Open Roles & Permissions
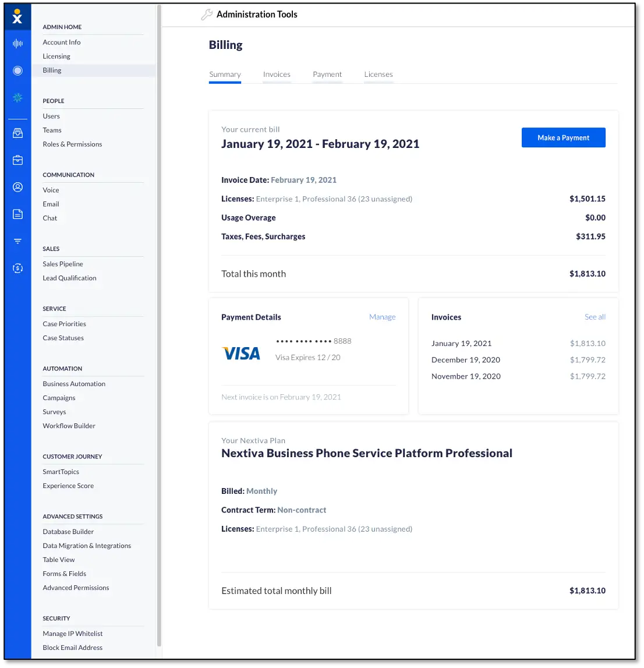Screen dimensions: 644x668 coord(72,144)
